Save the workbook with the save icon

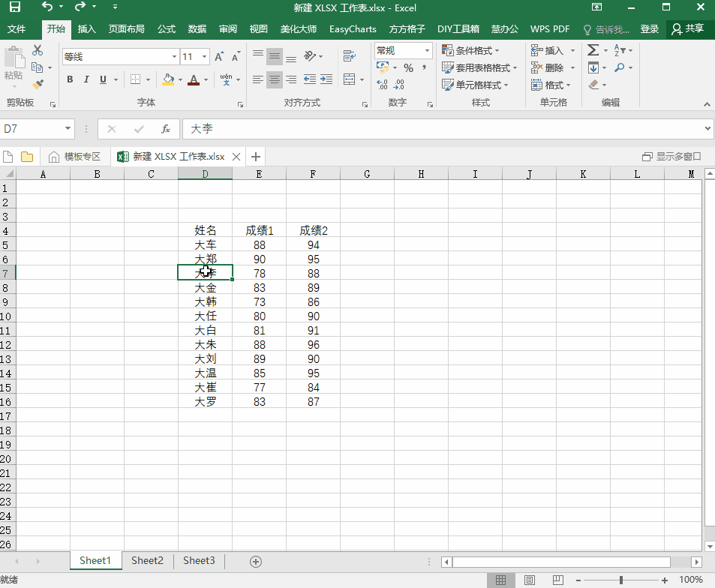point(14,7)
